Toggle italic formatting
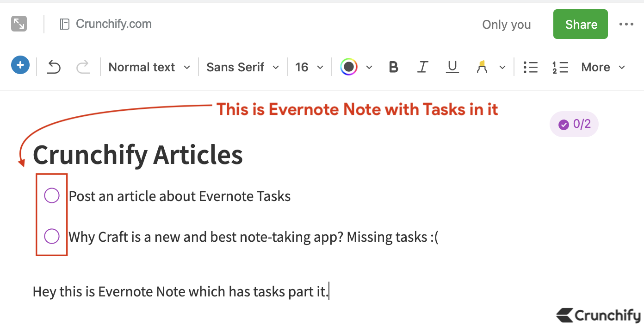The image size is (644, 327). click(x=422, y=67)
